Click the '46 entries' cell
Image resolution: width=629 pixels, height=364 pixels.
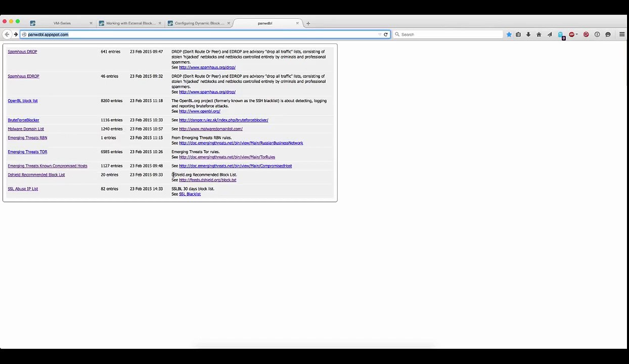pos(109,76)
